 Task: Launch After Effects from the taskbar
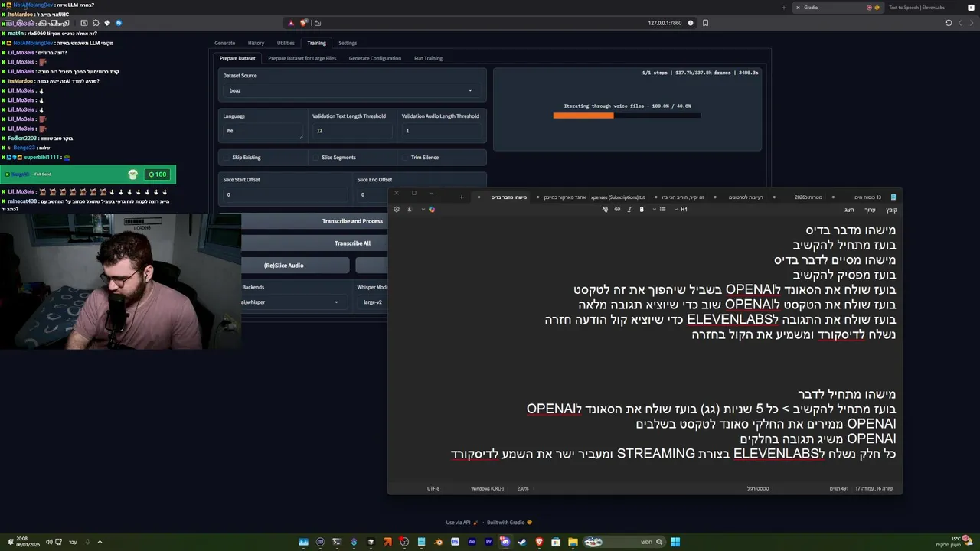click(x=472, y=542)
